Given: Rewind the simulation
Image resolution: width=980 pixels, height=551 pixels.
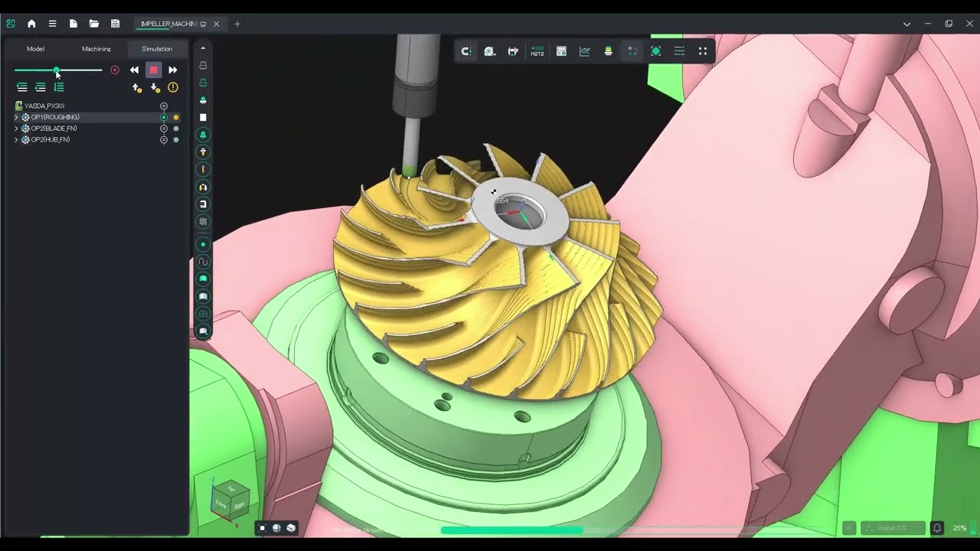Looking at the screenshot, I should click(134, 70).
